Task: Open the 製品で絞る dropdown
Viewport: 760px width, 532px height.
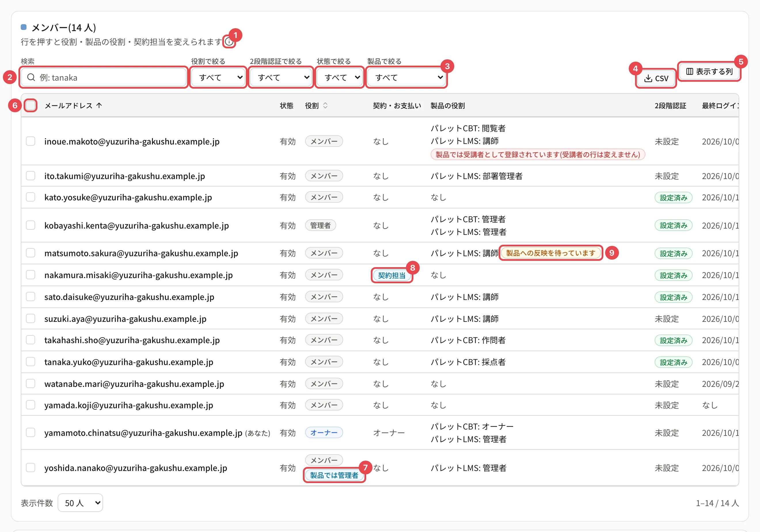Action: (406, 77)
